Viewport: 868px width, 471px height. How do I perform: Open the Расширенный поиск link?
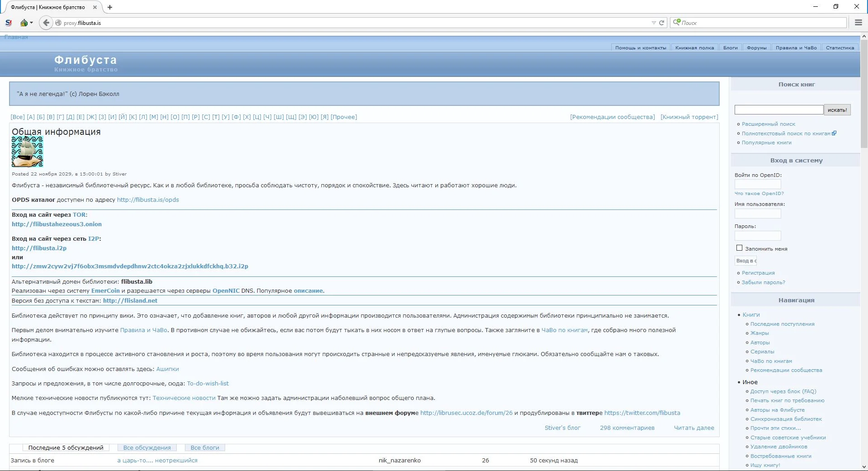pos(768,124)
